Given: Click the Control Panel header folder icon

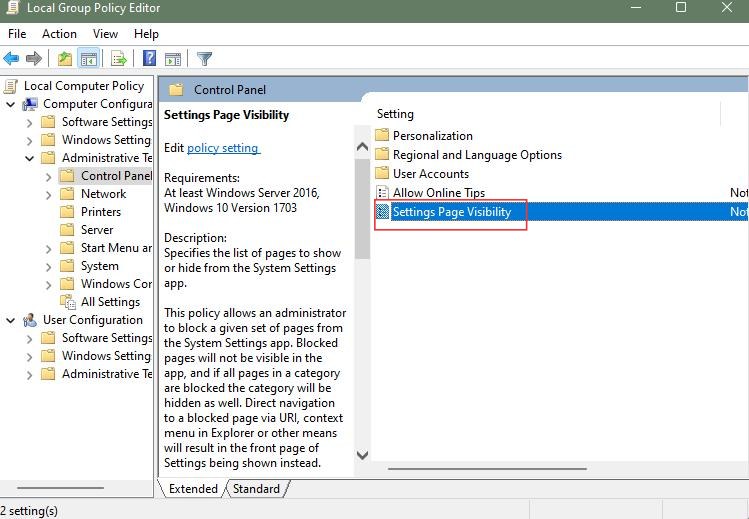Looking at the screenshot, I should click(176, 89).
